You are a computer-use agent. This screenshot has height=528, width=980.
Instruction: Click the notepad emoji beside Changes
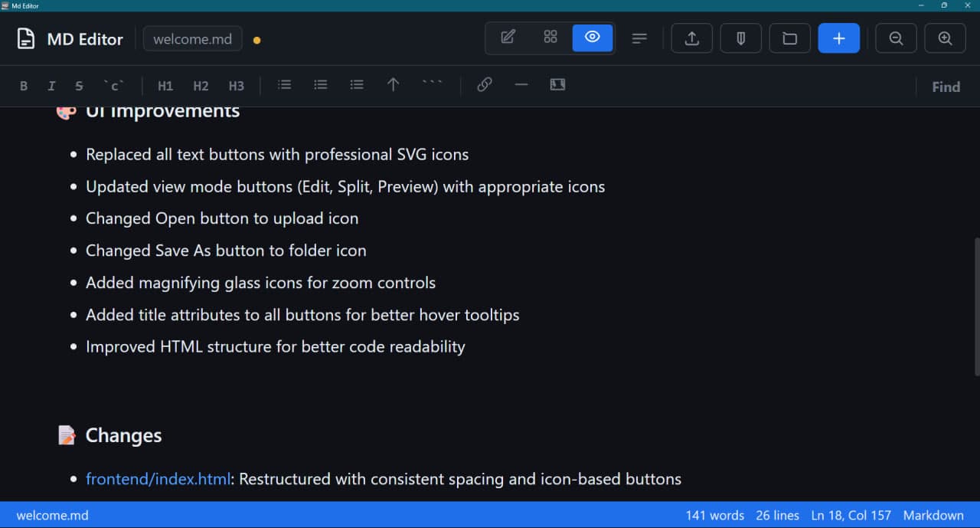click(67, 435)
